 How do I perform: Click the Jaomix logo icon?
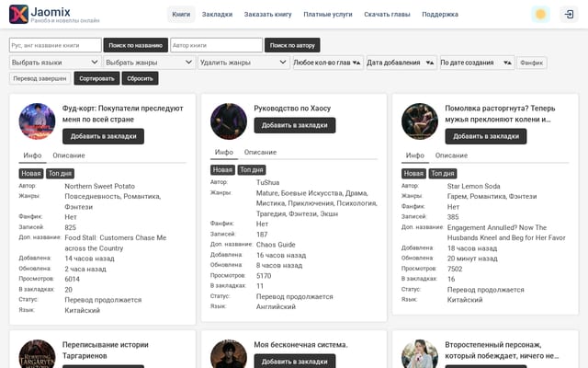click(18, 15)
